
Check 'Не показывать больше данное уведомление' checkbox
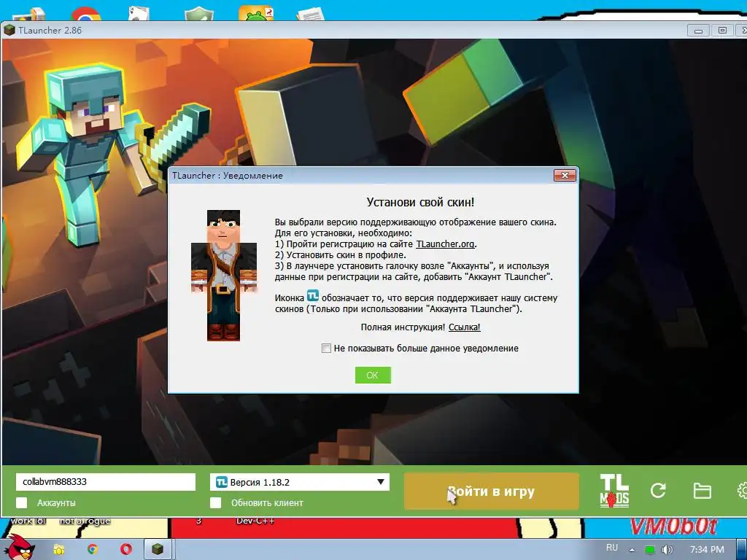tap(326, 349)
